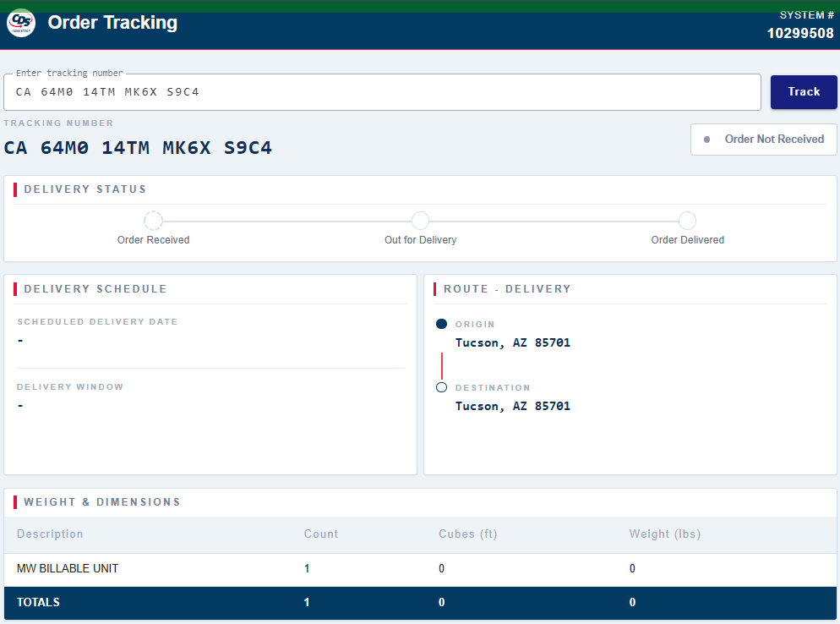
Task: Click the Order Delivered step circle
Action: (687, 221)
